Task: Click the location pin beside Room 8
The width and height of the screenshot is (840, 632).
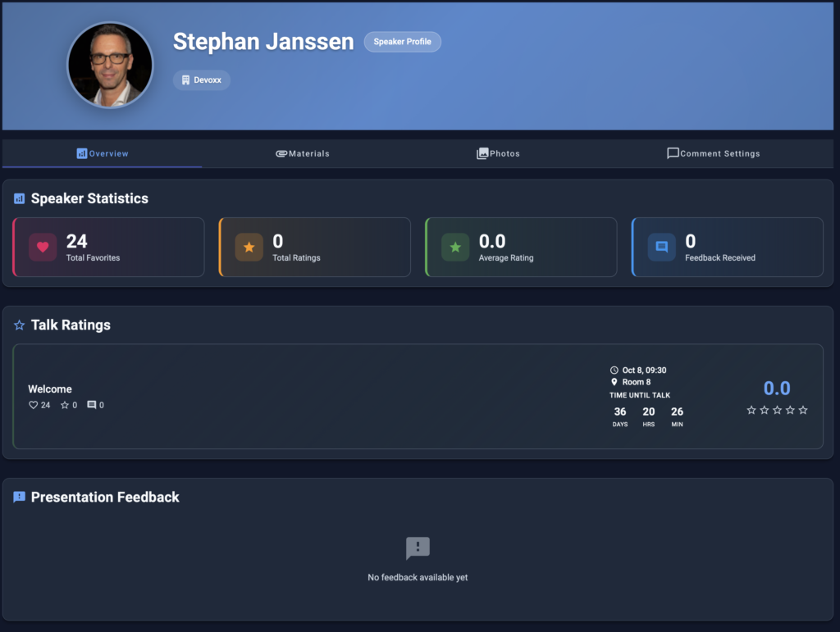Action: [614, 382]
